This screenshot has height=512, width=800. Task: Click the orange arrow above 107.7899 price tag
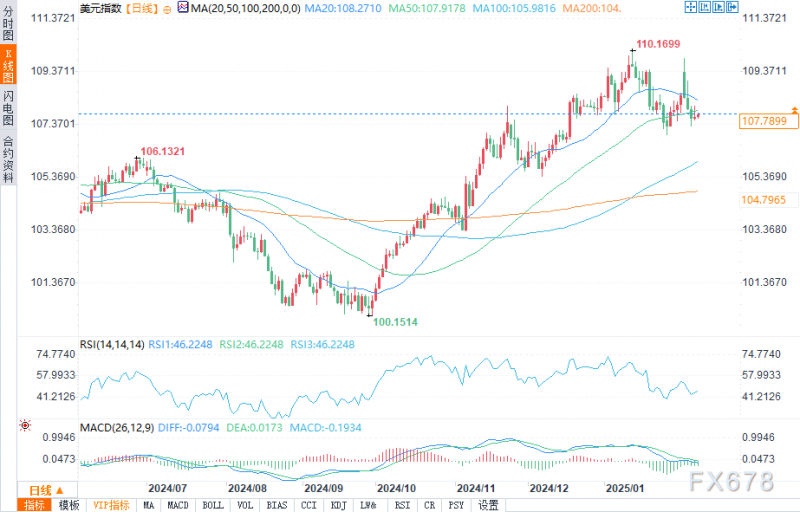794,110
